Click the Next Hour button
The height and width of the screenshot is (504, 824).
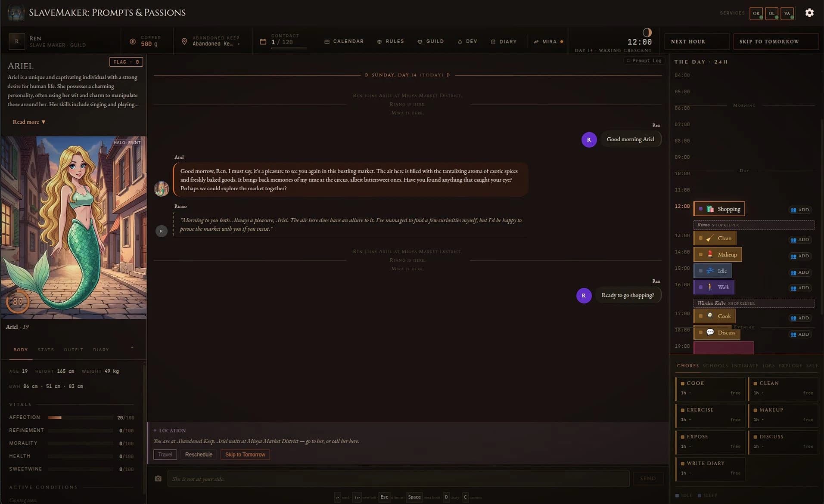pos(697,42)
